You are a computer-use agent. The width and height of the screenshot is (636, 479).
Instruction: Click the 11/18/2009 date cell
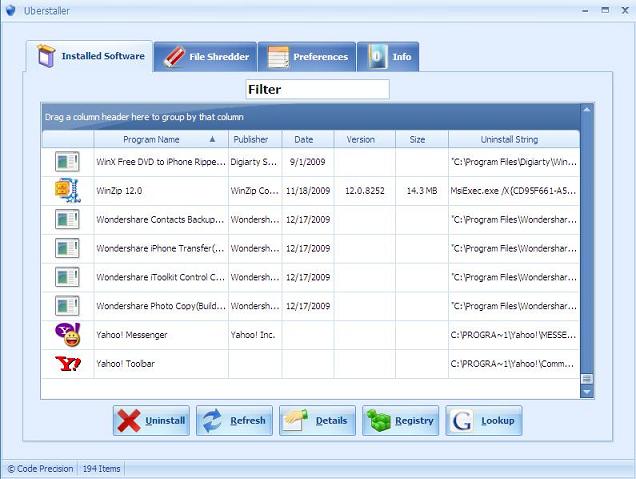(308, 191)
